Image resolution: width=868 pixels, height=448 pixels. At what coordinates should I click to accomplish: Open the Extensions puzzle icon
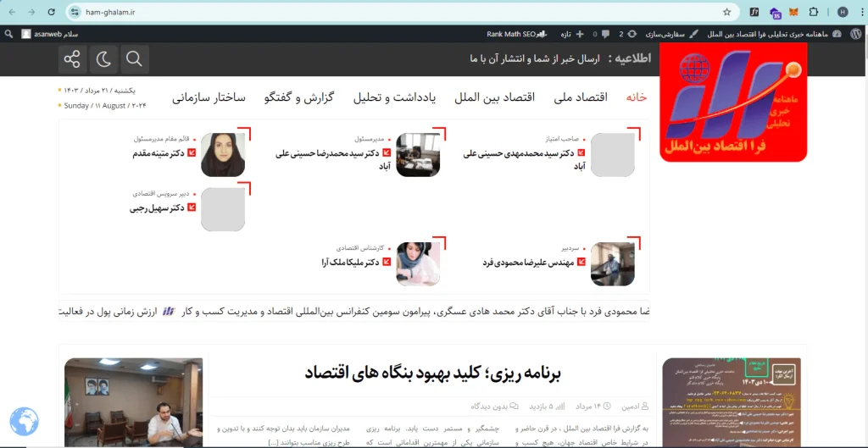click(x=813, y=12)
